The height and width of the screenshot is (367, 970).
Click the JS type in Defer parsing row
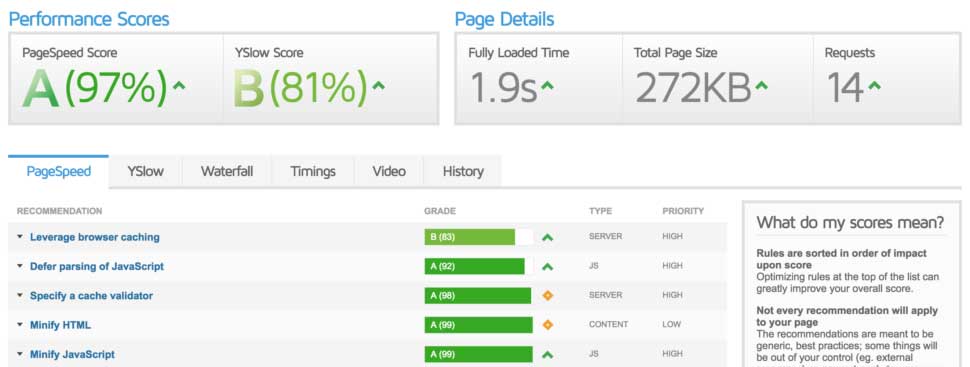pos(593,266)
